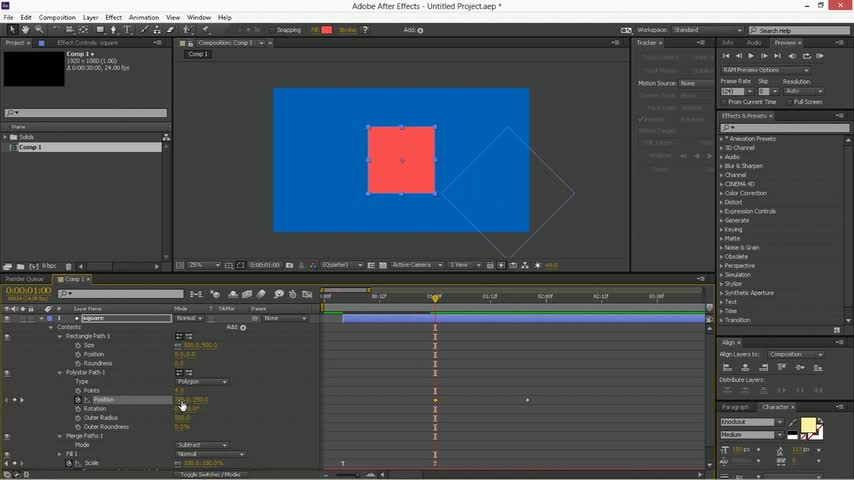Image resolution: width=854 pixels, height=480 pixels.
Task: Select the Clone Stamp tool
Action: click(157, 29)
